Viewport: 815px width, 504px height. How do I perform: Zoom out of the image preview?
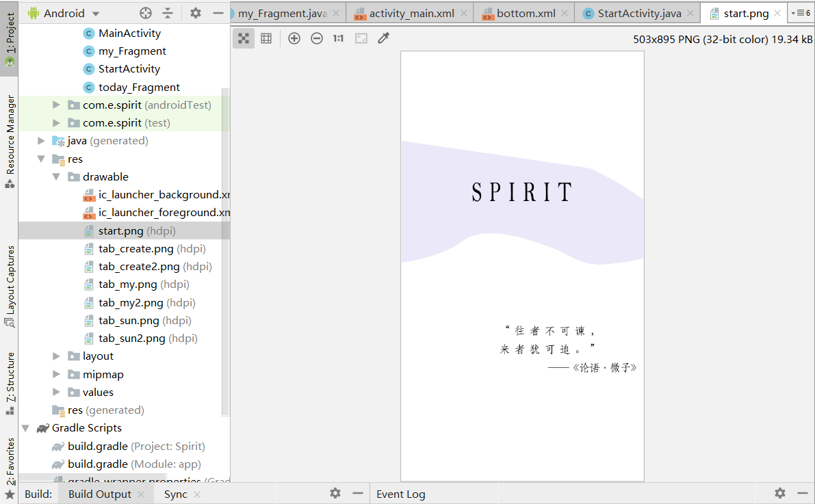(x=316, y=38)
